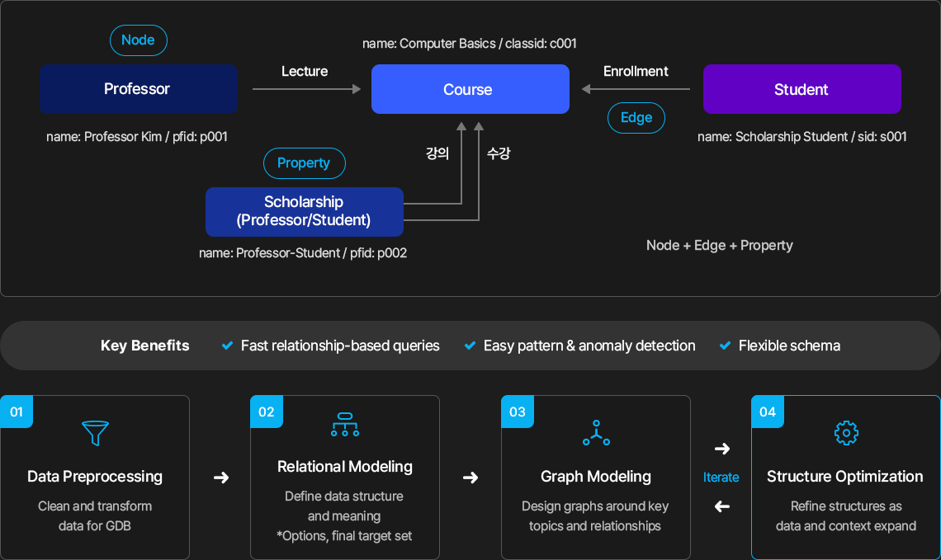Viewport: 941px width, 560px height.
Task: Click the checkmark beside Flexible schema
Action: pos(725,346)
